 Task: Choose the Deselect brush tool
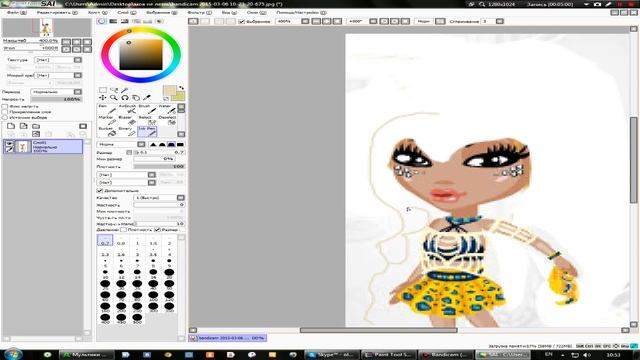167,120
